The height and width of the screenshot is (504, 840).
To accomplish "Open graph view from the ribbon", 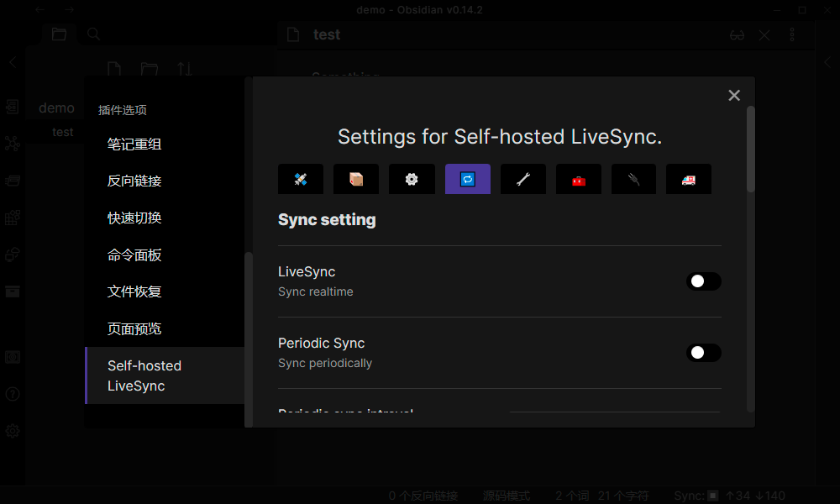I will click(x=13, y=144).
